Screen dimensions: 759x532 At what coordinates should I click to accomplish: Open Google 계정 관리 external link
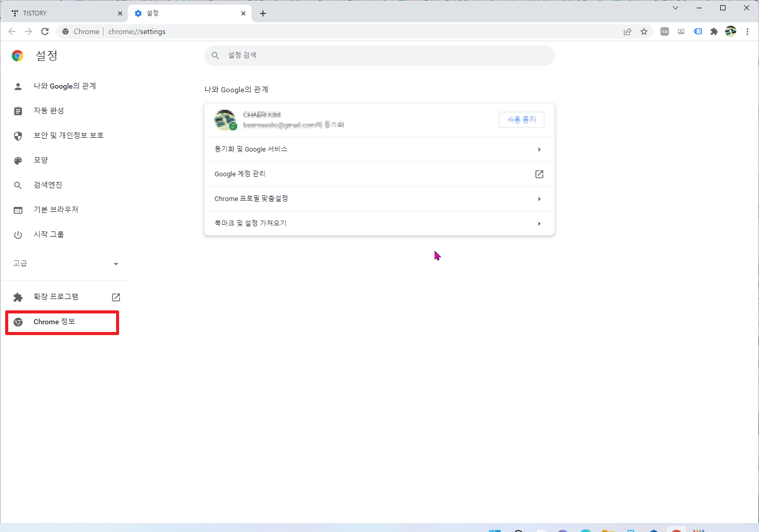pos(379,174)
